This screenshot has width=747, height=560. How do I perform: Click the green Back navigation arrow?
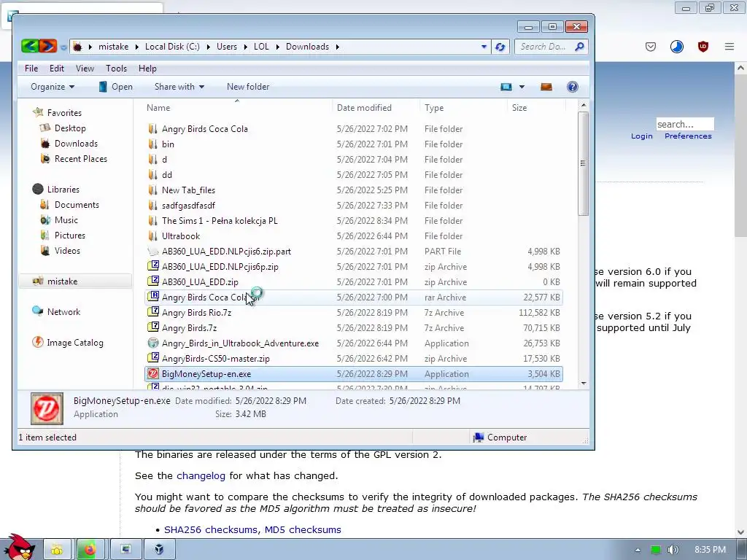tap(29, 46)
